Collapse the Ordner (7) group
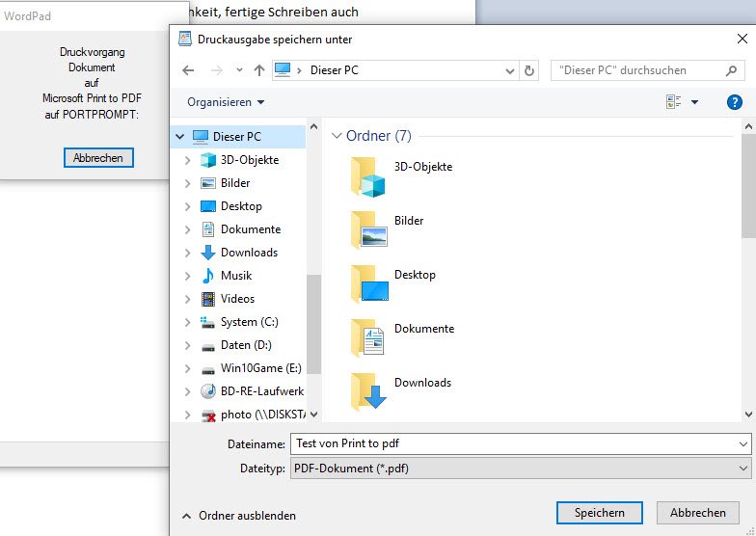This screenshot has width=756, height=536. (x=337, y=136)
